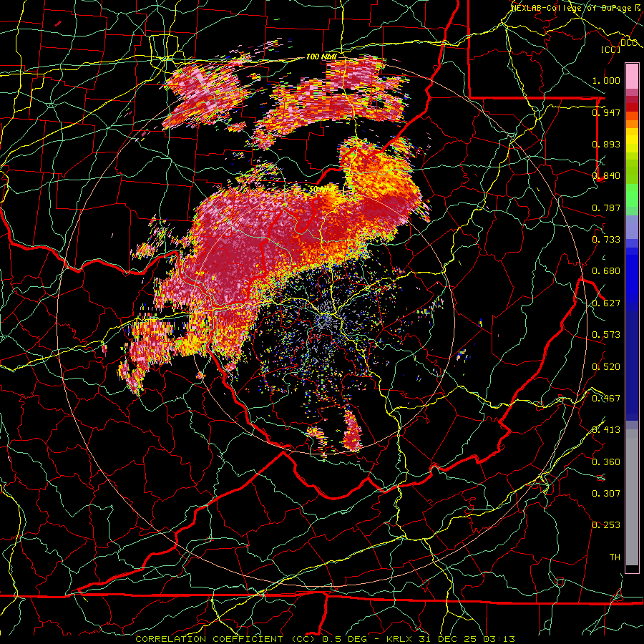Click the orange segment of the color bar
This screenshot has height=644, width=644.
[632, 120]
